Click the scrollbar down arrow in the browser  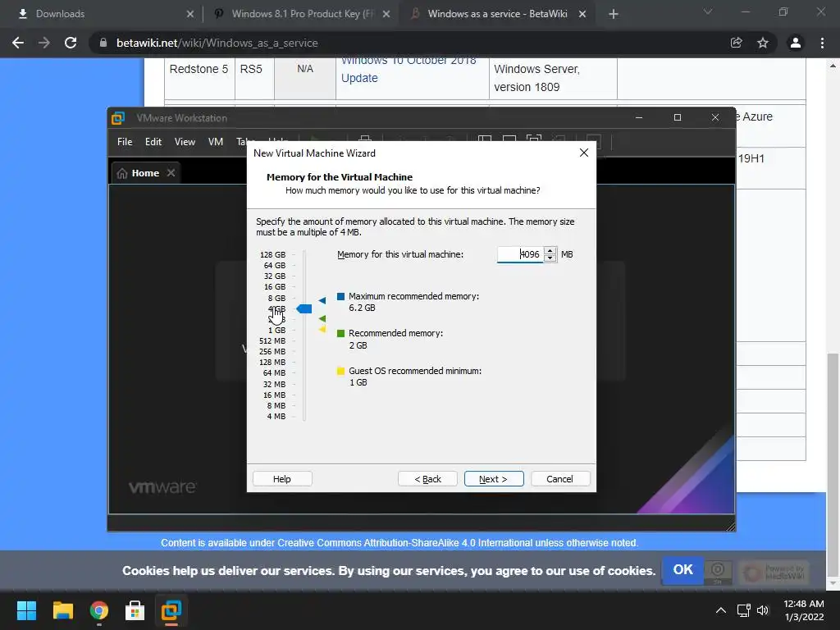pyautogui.click(x=833, y=583)
